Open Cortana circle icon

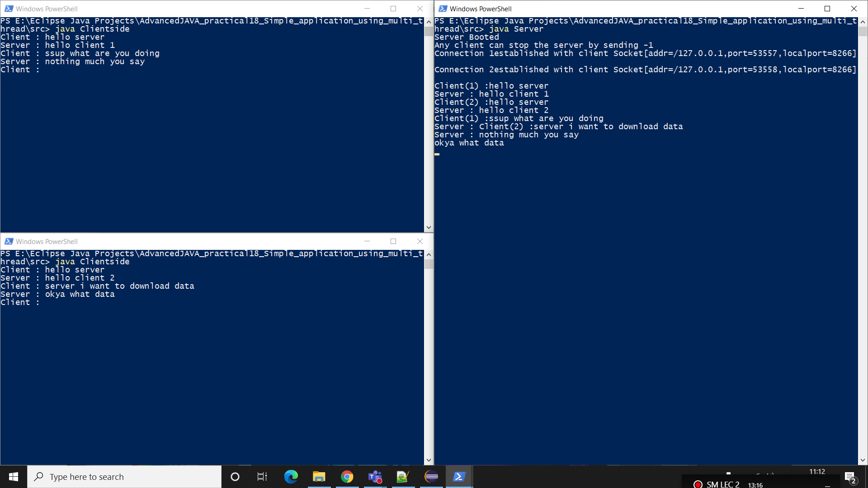tap(235, 477)
